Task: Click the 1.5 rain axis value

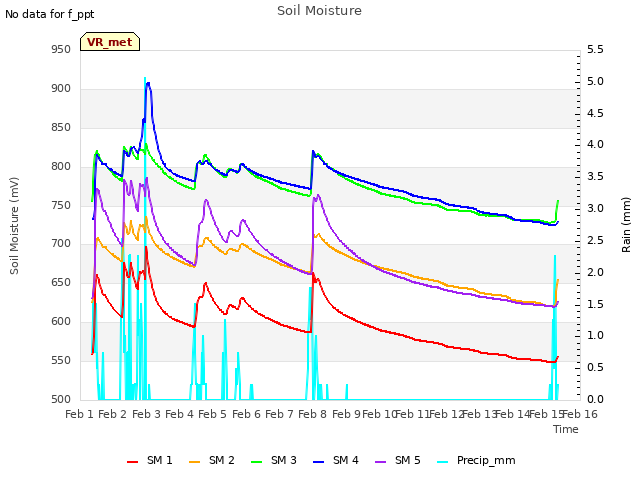Action: pyautogui.click(x=595, y=304)
